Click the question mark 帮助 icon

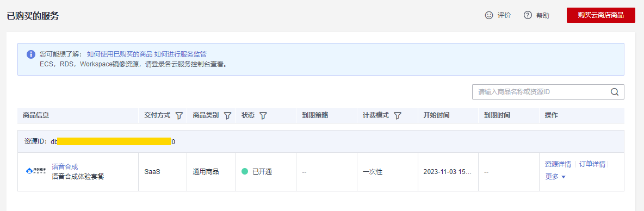coord(528,15)
